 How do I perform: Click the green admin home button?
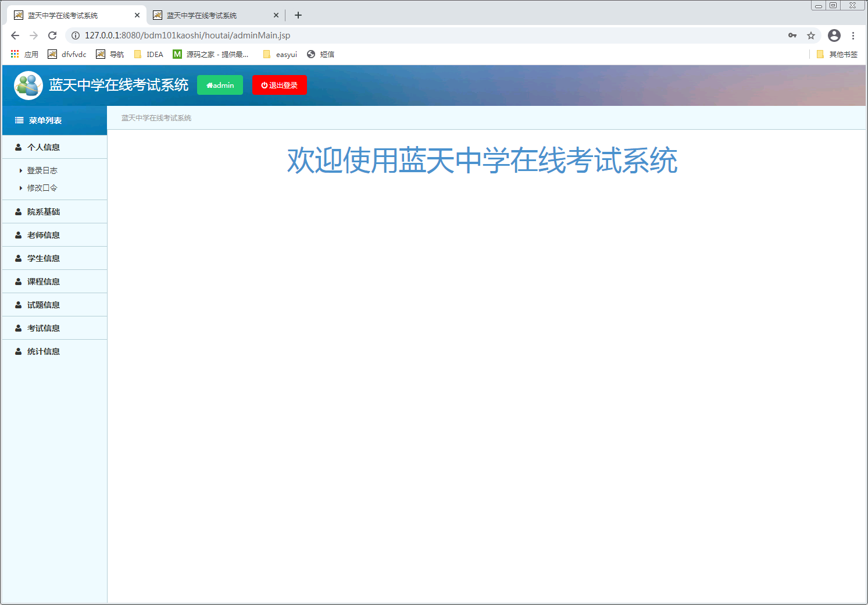pos(220,85)
